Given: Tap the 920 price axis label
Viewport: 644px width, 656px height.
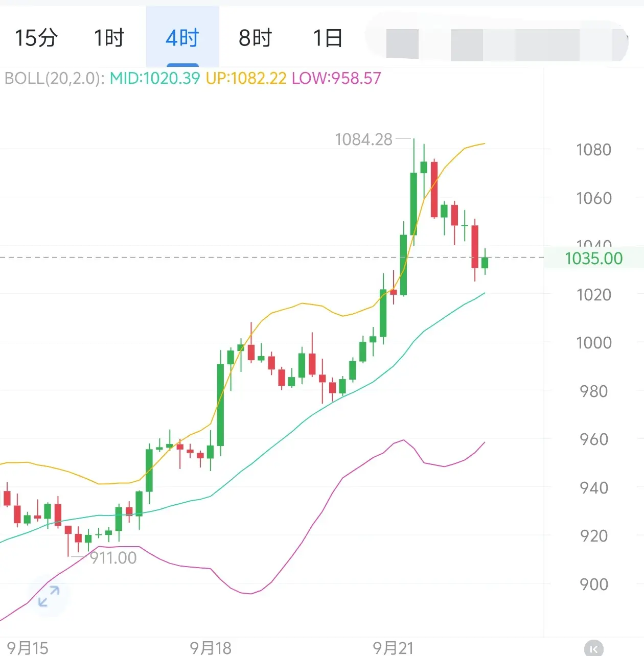Looking at the screenshot, I should point(593,535).
